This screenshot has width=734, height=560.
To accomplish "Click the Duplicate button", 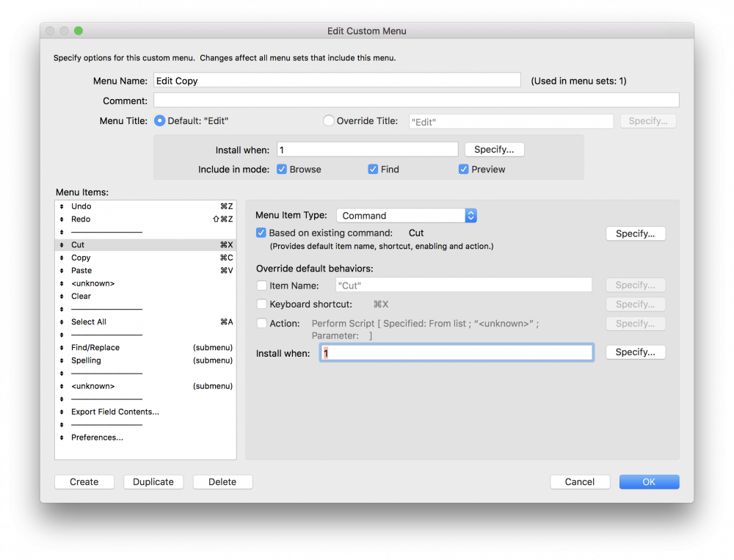I will point(153,482).
